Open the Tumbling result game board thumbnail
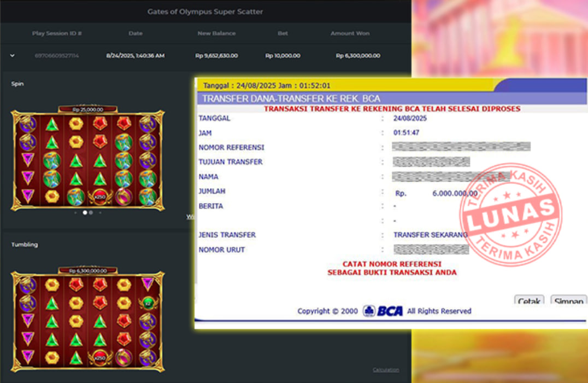 [x=88, y=320]
